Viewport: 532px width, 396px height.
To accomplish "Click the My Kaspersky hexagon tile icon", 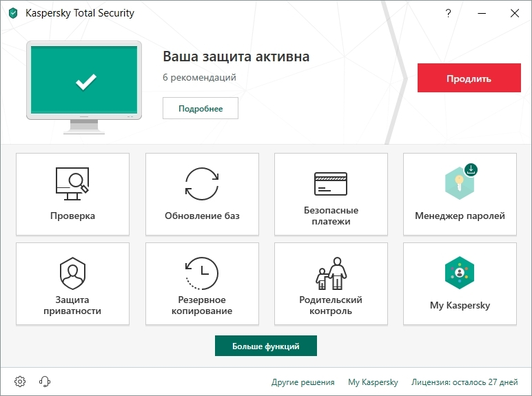I will pos(460,273).
